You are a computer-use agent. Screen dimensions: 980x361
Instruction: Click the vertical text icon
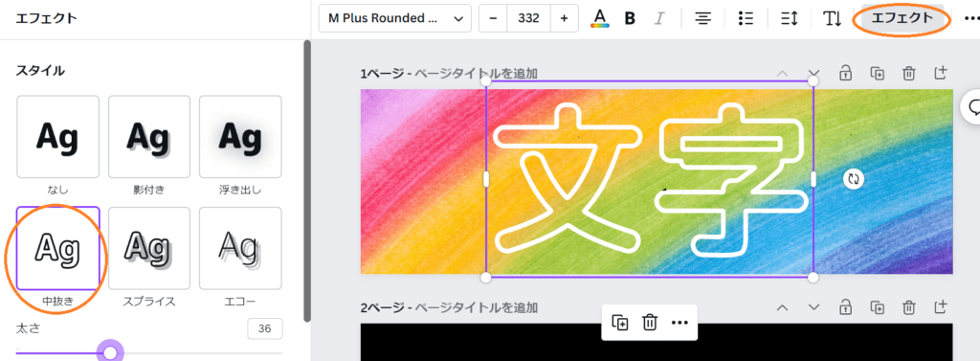coord(832,18)
